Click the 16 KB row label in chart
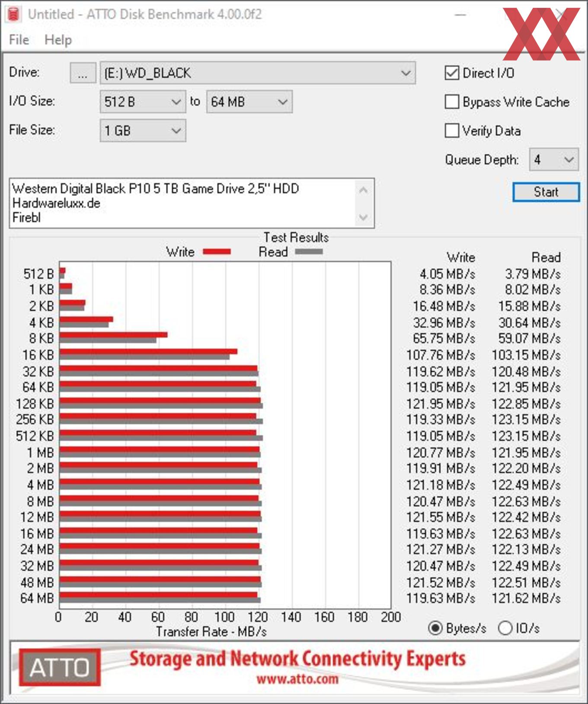This screenshot has height=704, width=588. pyautogui.click(x=38, y=355)
